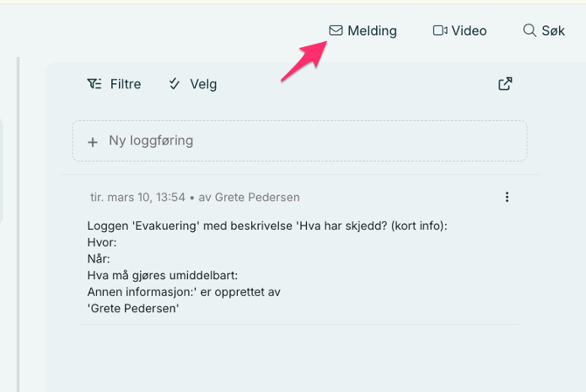Expand the Filtre options
Viewport: 586px width, 392px height.
[125, 84]
